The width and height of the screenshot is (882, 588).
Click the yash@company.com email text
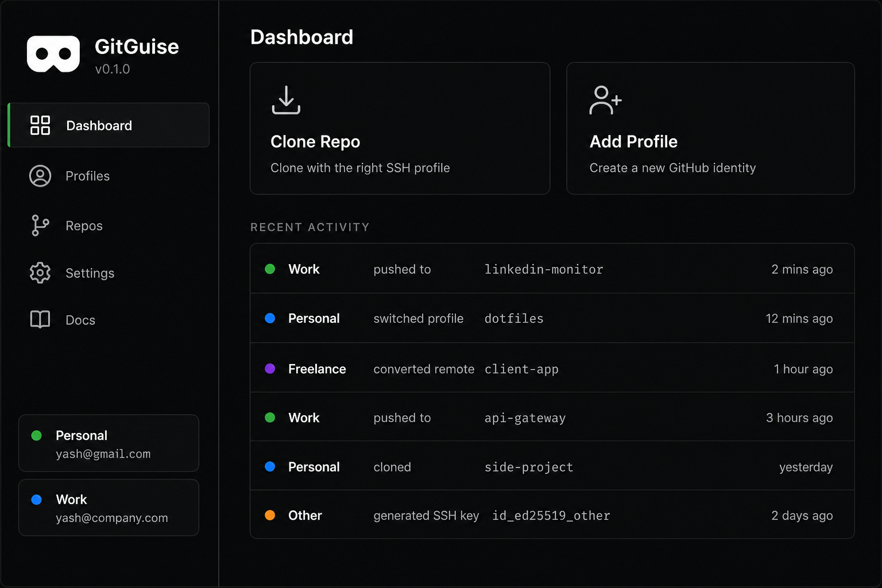[x=112, y=518]
